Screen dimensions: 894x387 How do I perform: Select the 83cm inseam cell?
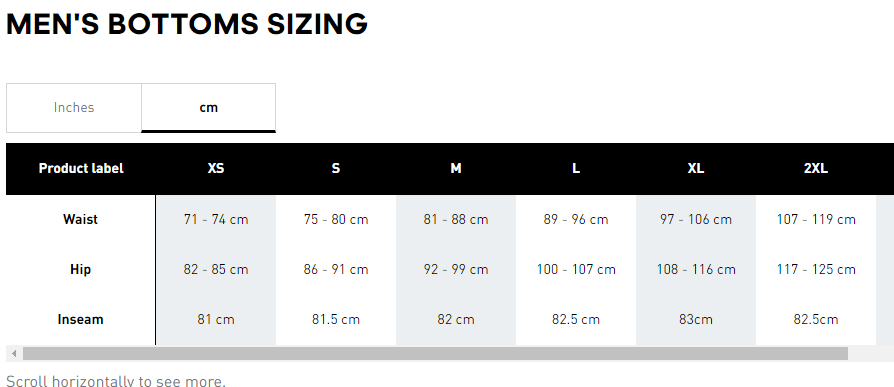[x=696, y=320]
